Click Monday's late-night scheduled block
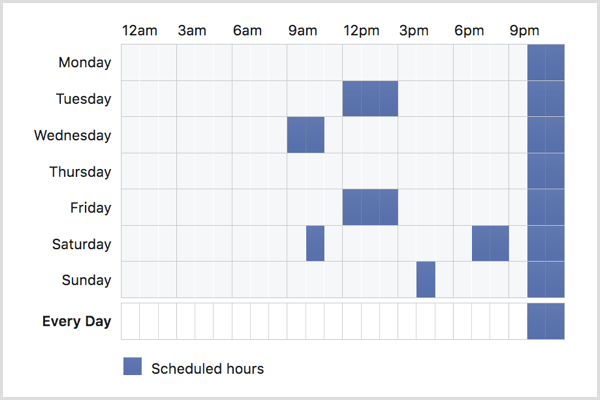The height and width of the screenshot is (400, 600). 546,63
